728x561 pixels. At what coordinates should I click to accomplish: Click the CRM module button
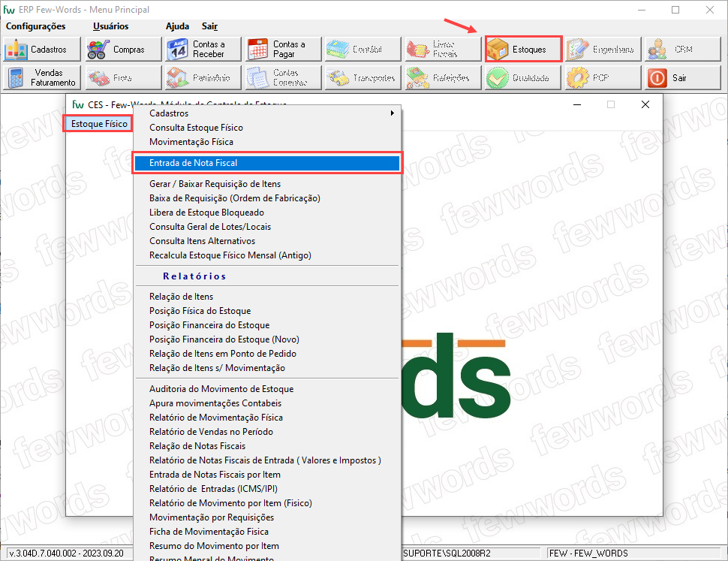point(683,50)
